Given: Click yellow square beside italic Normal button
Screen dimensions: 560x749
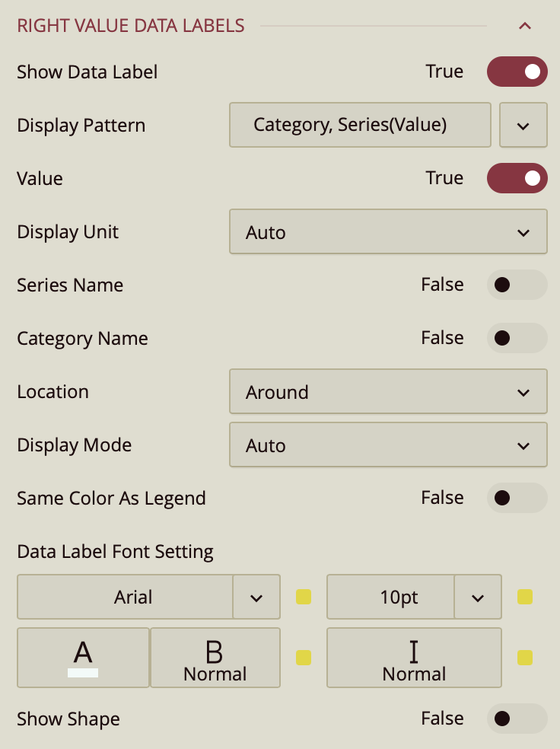Looking at the screenshot, I should (x=524, y=657).
